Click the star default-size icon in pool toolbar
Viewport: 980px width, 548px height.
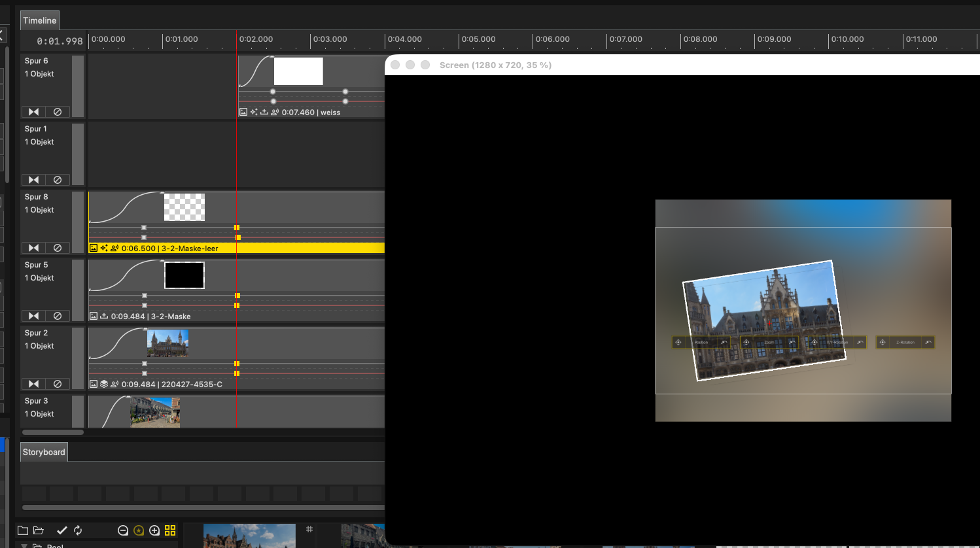tap(139, 530)
